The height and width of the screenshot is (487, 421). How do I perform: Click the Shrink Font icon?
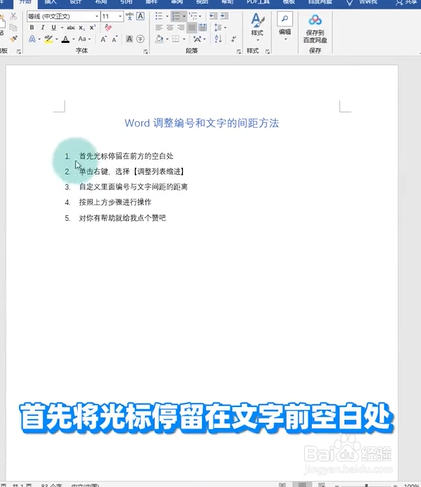[x=115, y=39]
